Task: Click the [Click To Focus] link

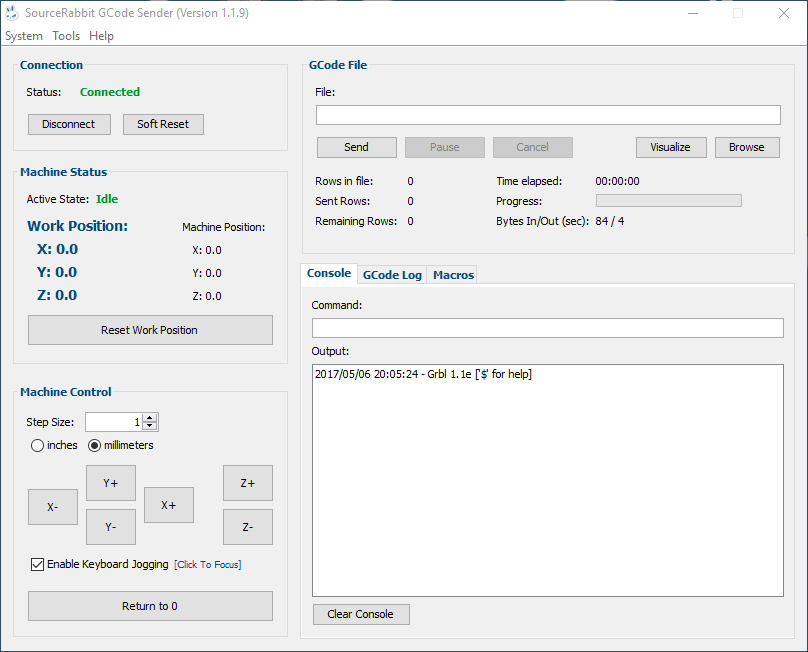Action: tap(208, 564)
